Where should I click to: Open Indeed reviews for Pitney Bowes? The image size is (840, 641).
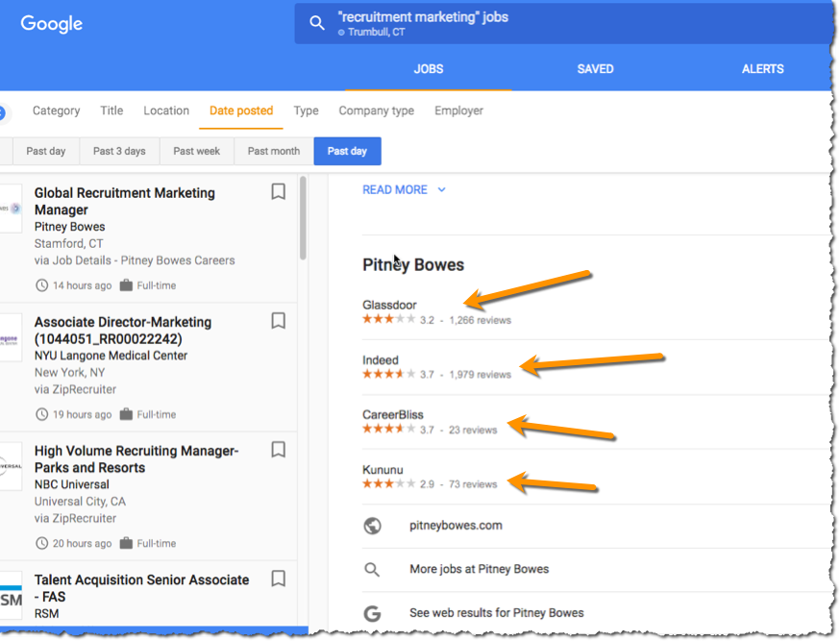pyautogui.click(x=380, y=360)
